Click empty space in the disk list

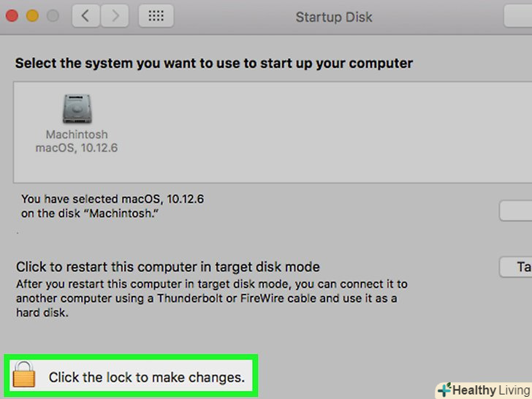point(329,132)
